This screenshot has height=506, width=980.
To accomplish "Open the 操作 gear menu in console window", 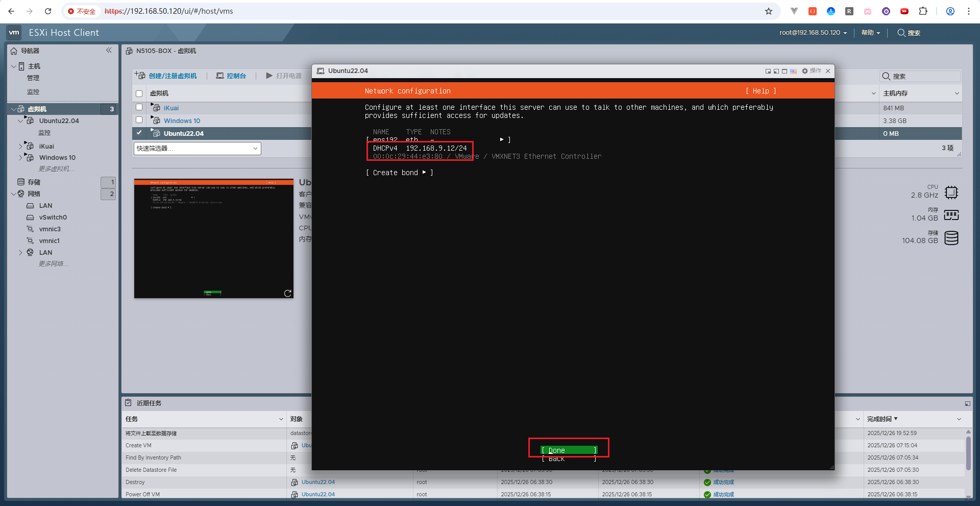I will (811, 71).
